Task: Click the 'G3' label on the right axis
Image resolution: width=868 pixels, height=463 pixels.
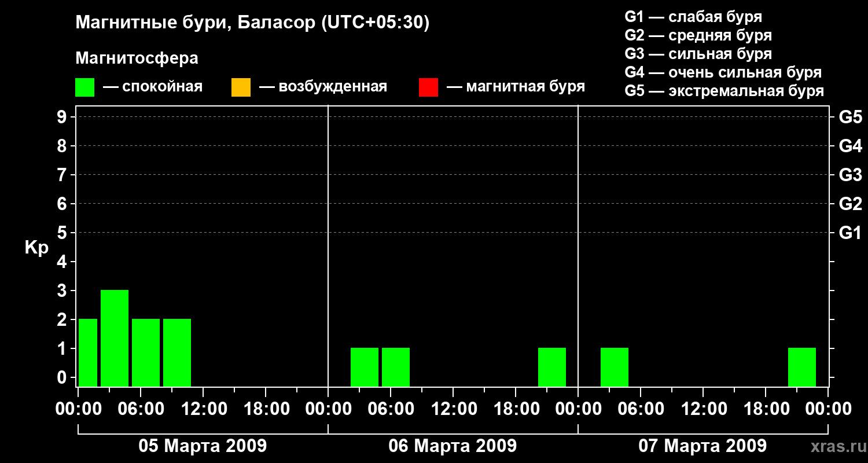Action: tap(850, 175)
